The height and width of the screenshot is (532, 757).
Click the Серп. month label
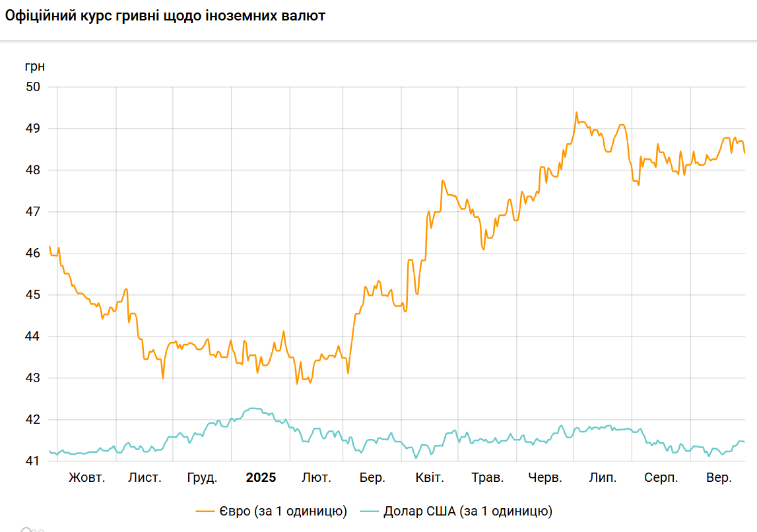click(x=660, y=478)
